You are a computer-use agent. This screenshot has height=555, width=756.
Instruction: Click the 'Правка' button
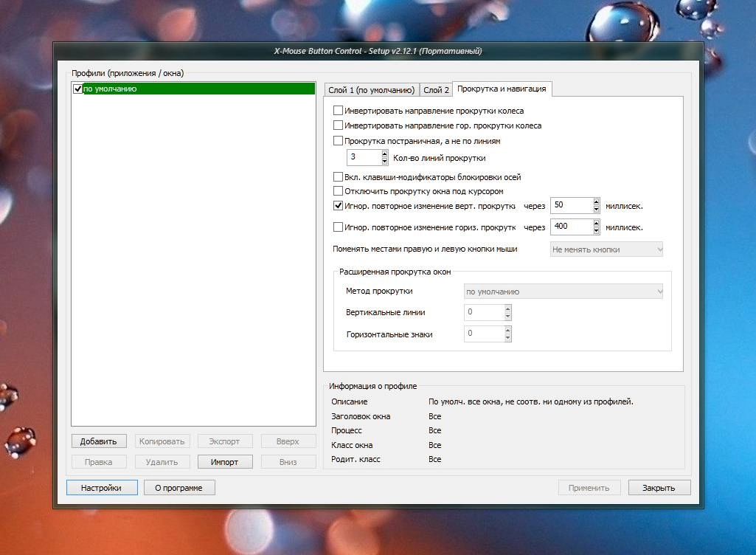[x=99, y=462]
